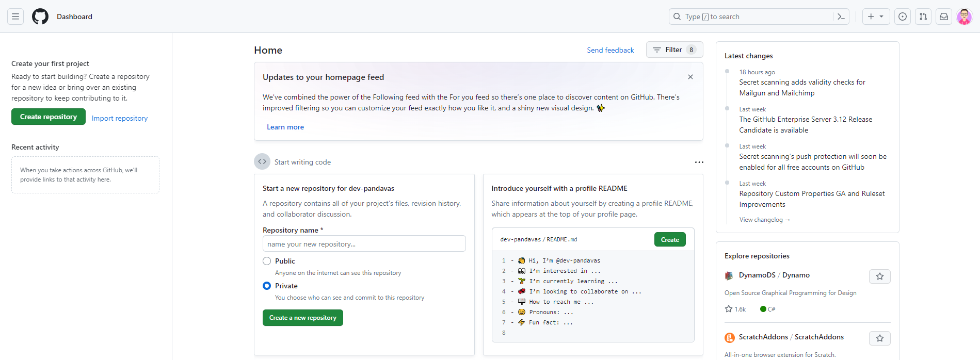Dismiss the Updates to your homepage feed notice
This screenshot has width=980, height=360.
point(690,77)
